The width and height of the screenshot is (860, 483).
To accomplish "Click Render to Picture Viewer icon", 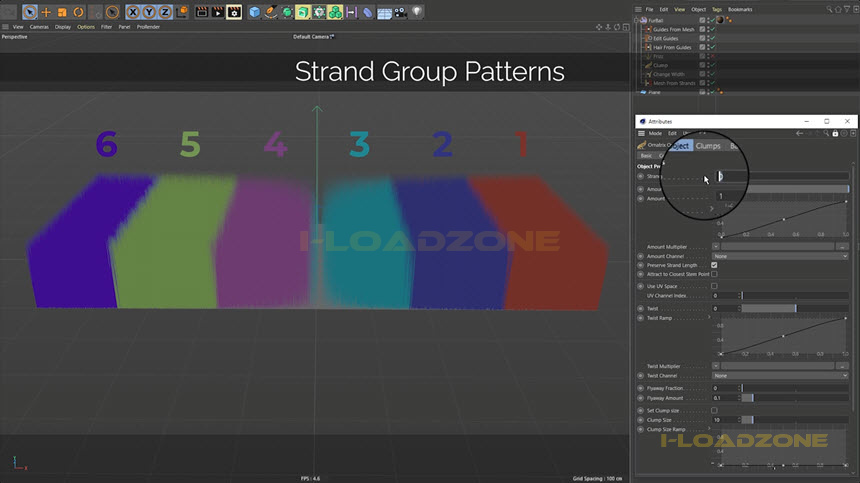I will click(218, 12).
